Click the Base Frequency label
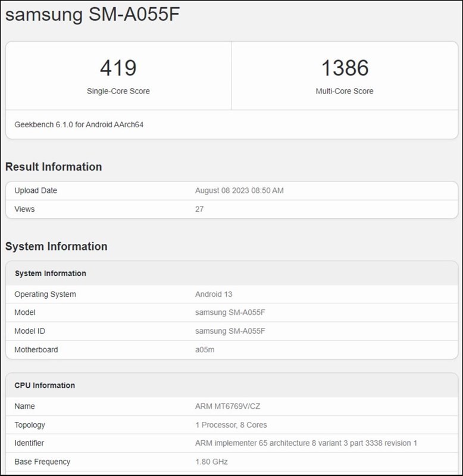The height and width of the screenshot is (476, 463). (x=42, y=462)
